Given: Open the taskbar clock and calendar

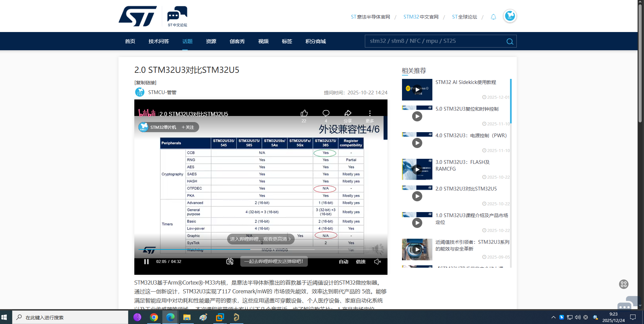Looking at the screenshot, I should 614,317.
